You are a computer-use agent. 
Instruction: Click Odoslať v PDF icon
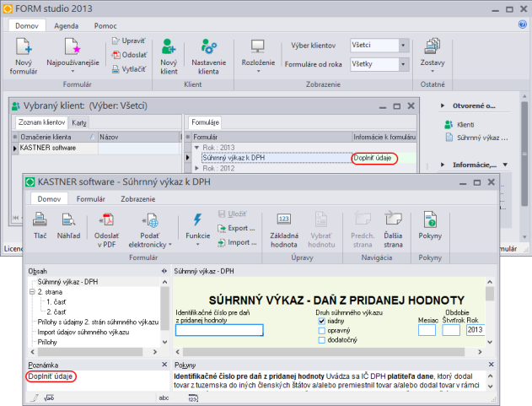pyautogui.click(x=106, y=219)
